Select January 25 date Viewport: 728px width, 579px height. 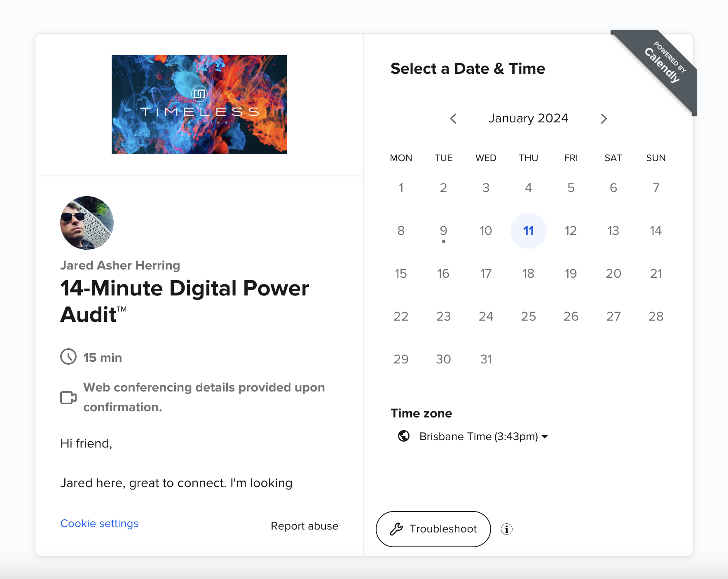click(x=529, y=316)
